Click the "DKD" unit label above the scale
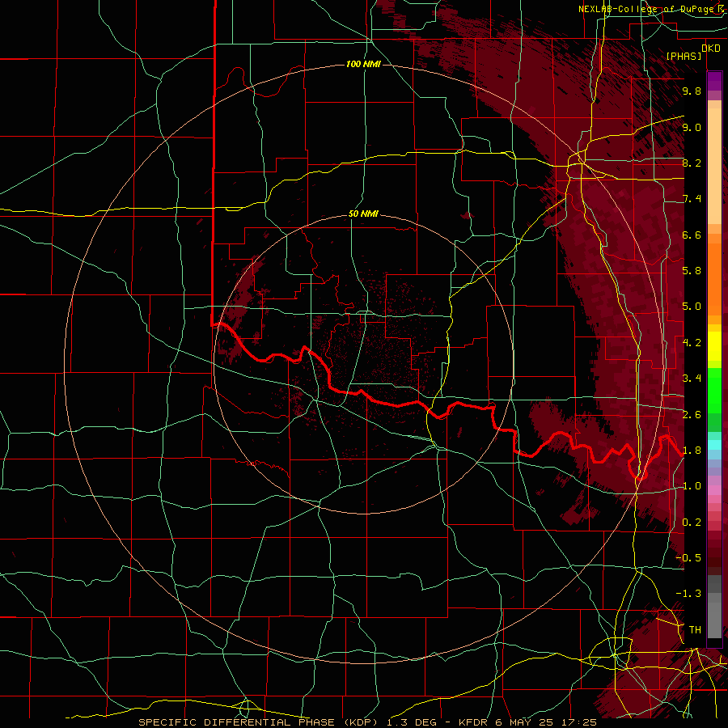The width and height of the screenshot is (728, 728). 711,49
